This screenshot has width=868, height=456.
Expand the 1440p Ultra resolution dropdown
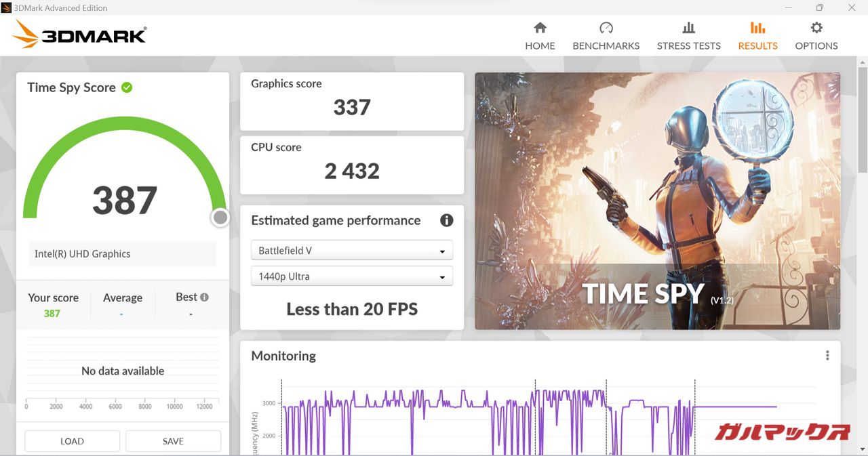pyautogui.click(x=352, y=276)
